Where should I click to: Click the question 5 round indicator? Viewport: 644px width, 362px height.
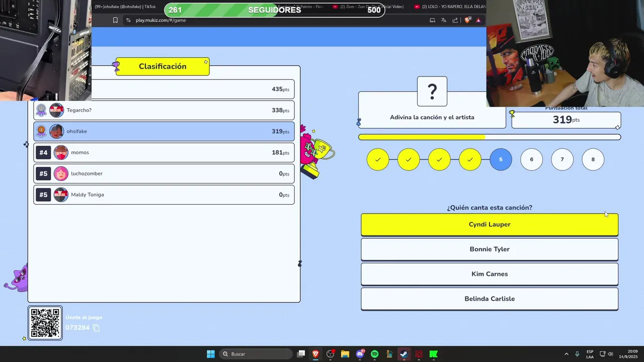[501, 159]
